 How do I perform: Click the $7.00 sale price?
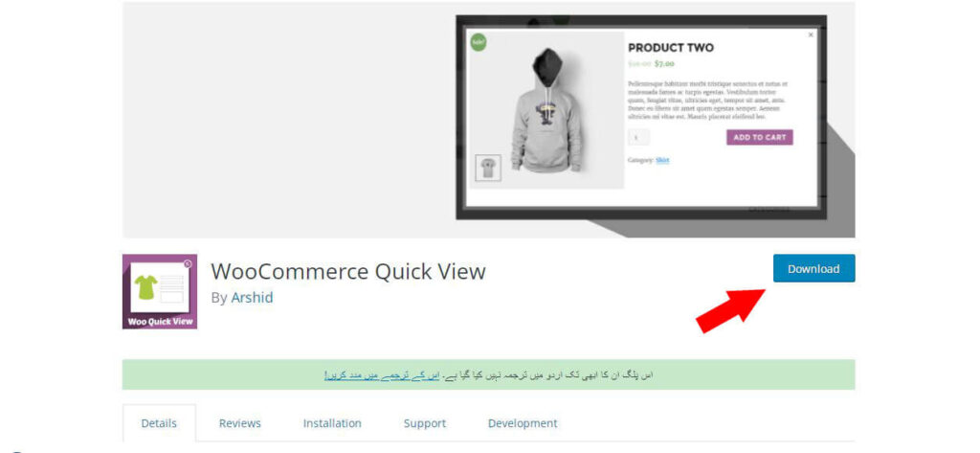(x=664, y=64)
